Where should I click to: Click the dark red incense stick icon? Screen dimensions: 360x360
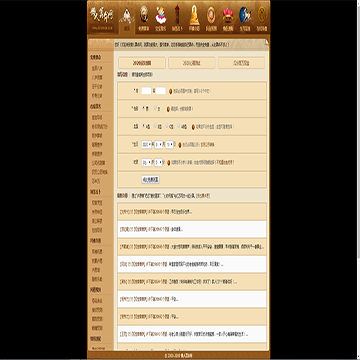[177, 14]
